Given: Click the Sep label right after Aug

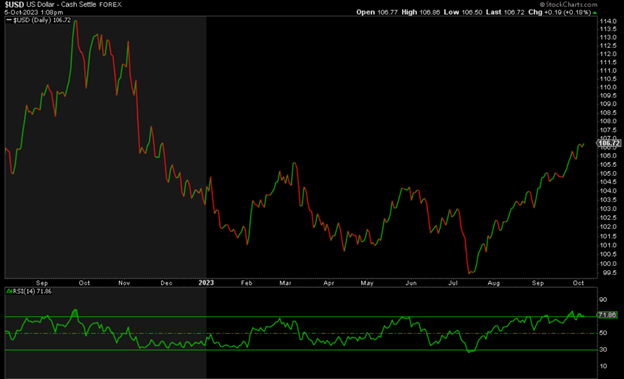Looking at the screenshot, I should coord(538,283).
